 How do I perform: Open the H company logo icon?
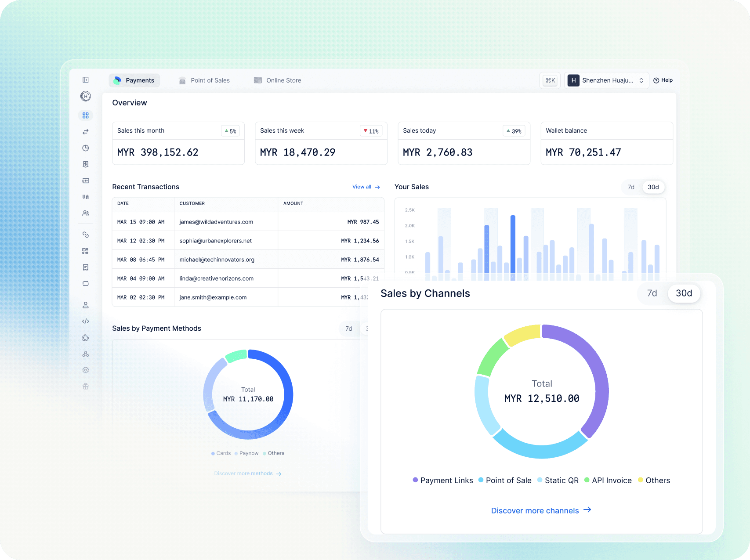(x=86, y=96)
